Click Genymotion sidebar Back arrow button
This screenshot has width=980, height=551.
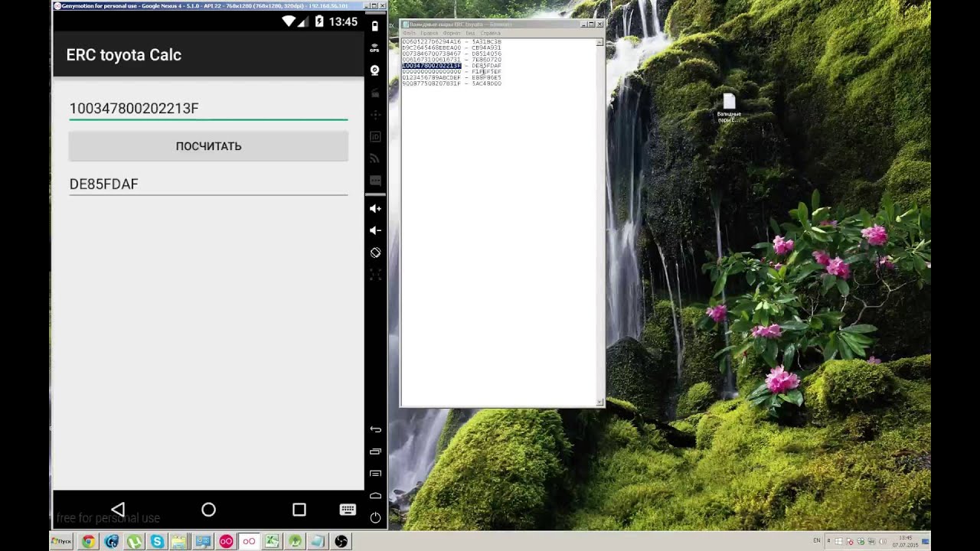[x=375, y=429]
